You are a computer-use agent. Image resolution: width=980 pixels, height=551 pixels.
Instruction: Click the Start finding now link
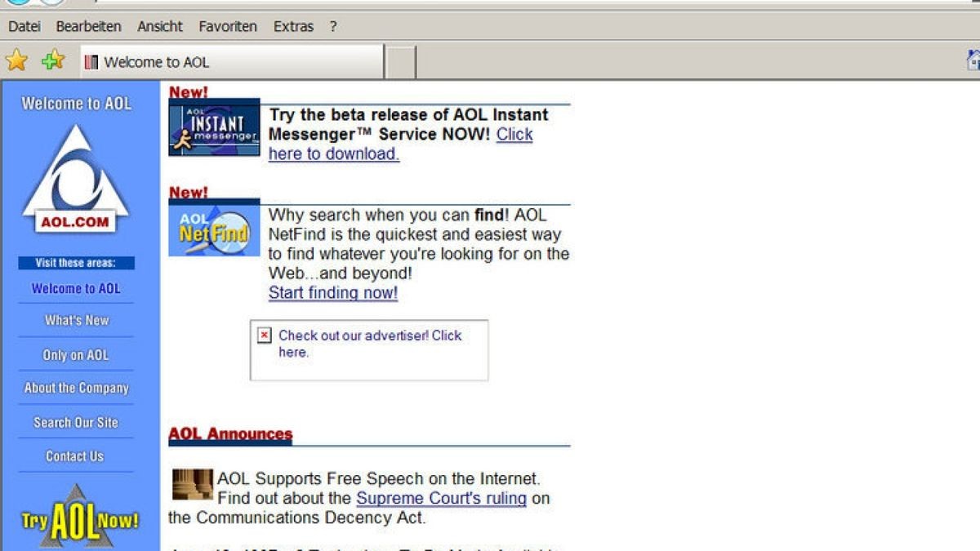(332, 292)
